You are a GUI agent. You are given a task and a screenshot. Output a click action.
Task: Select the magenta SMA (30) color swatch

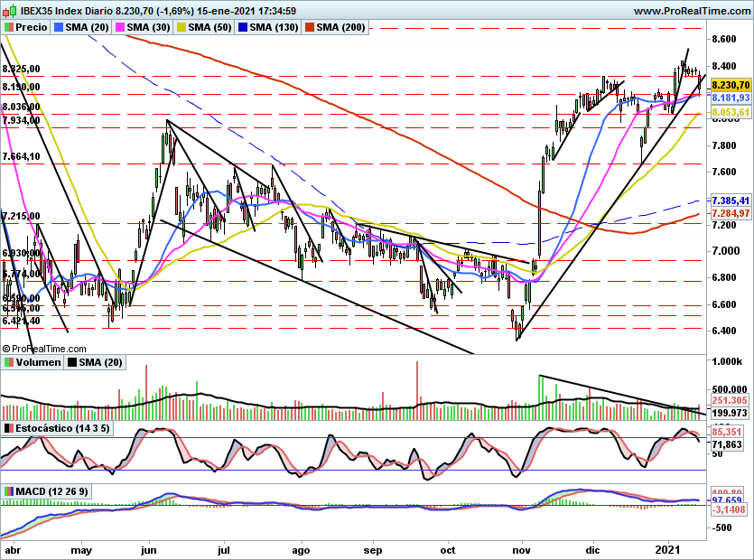120,27
